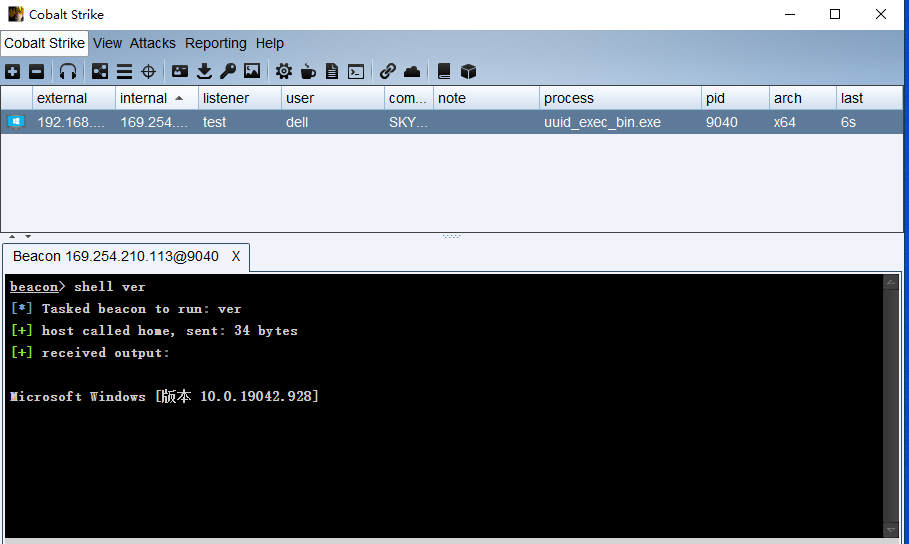This screenshot has height=544, width=909.
Task: Open the Attacks menu
Action: (x=152, y=43)
